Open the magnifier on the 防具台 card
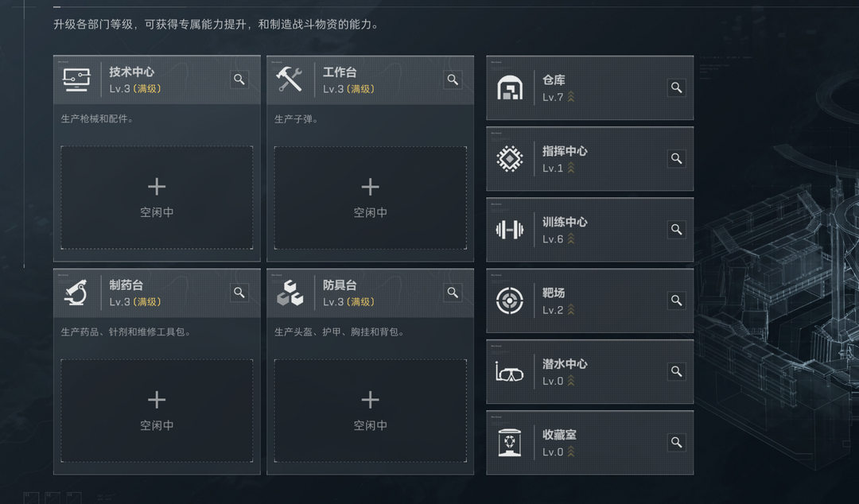The image size is (859, 504). coord(453,293)
